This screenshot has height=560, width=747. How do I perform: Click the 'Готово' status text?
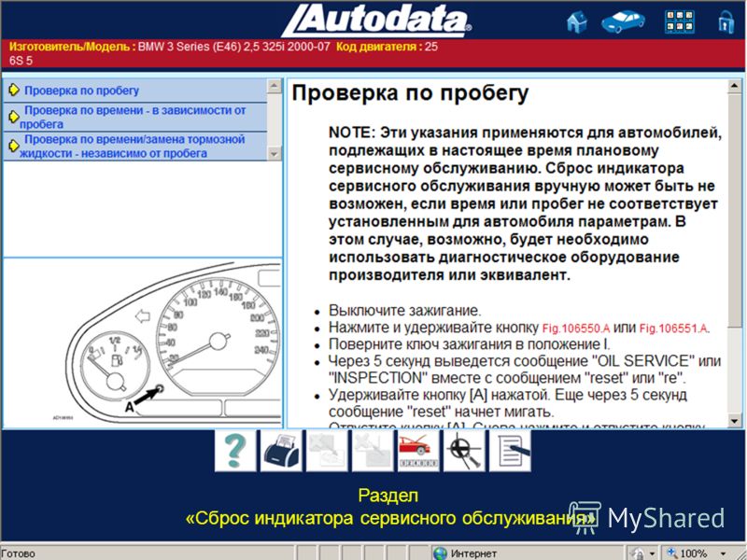click(x=18, y=553)
